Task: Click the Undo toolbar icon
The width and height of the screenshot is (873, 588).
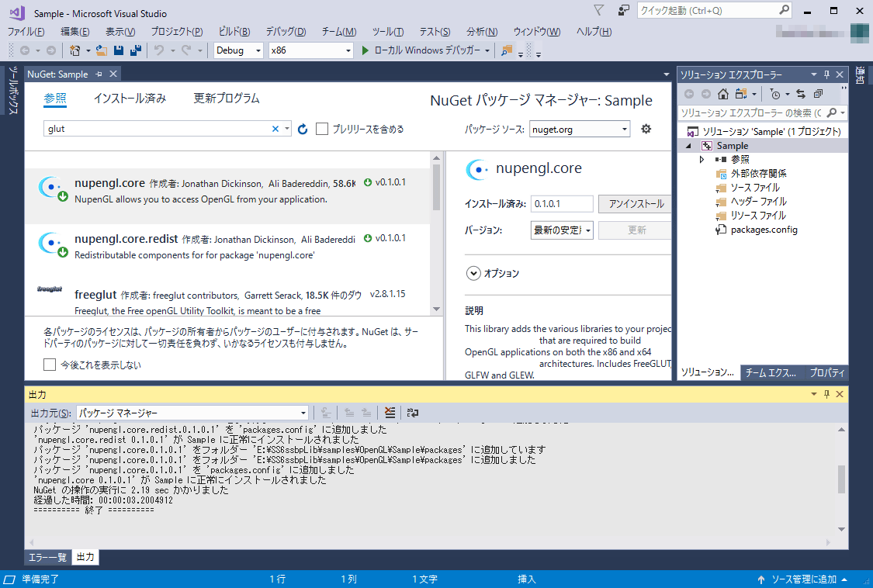Action: [x=159, y=50]
